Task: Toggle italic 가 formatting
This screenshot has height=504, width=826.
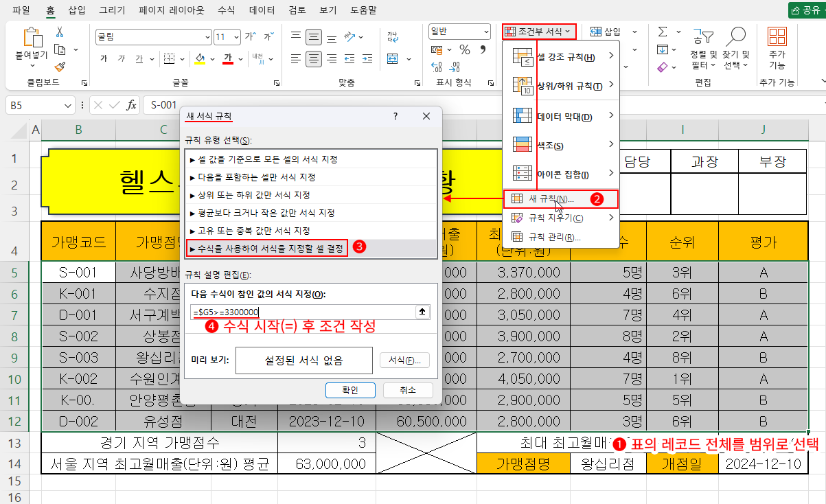Action: click(x=122, y=59)
